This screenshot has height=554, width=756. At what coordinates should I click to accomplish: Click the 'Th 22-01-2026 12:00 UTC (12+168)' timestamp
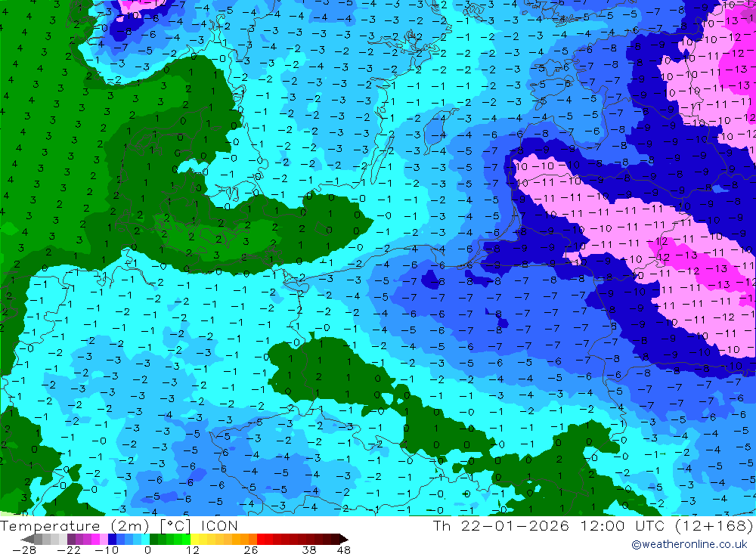pyautogui.click(x=593, y=525)
